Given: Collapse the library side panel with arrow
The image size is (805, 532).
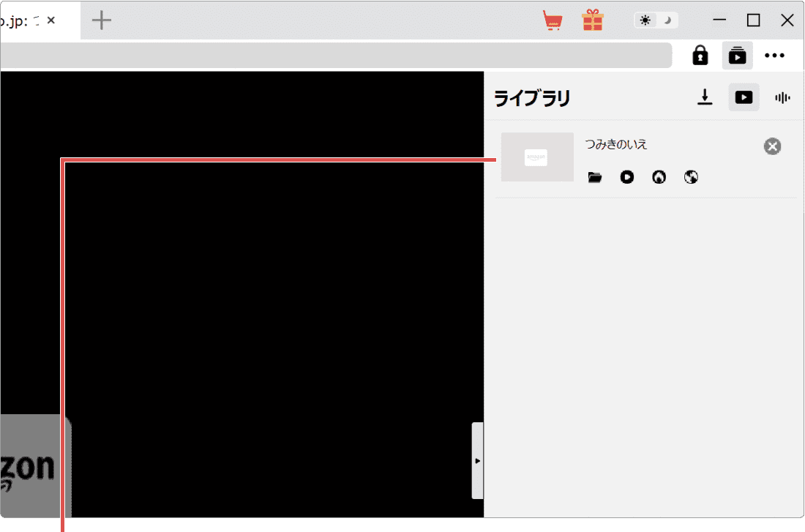Looking at the screenshot, I should click(x=477, y=460).
